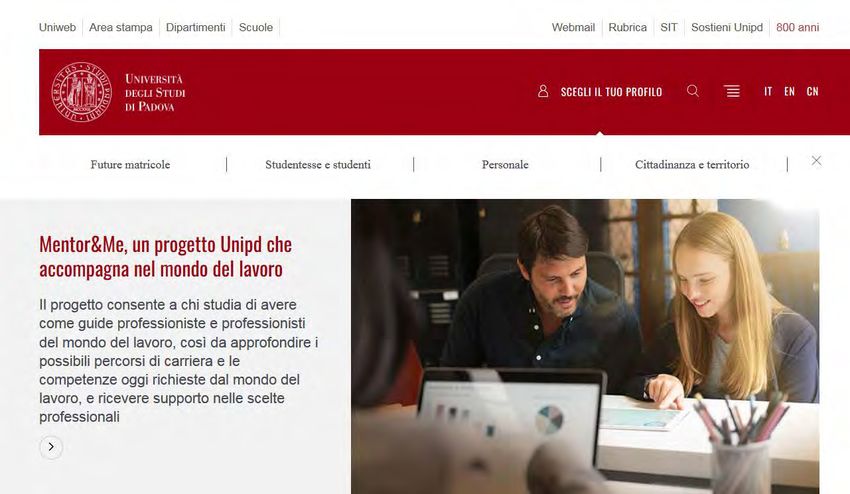This screenshot has width=850, height=494.
Task: Click the user profile person icon
Action: [x=543, y=91]
